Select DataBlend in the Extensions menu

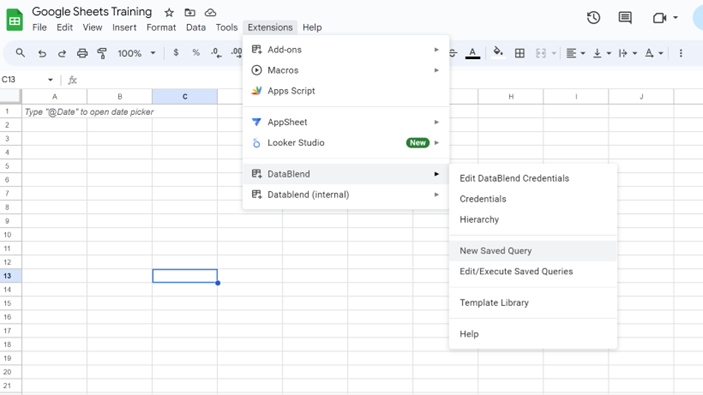346,174
